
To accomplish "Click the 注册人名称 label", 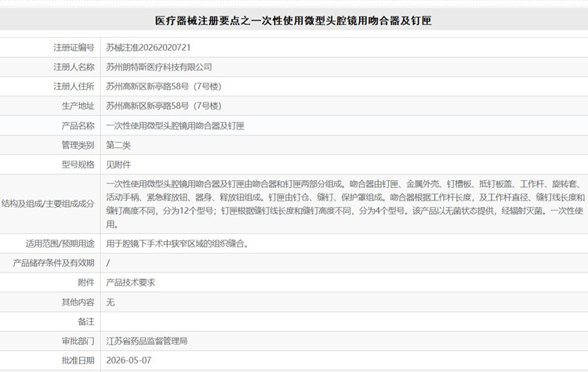I will (74, 67).
